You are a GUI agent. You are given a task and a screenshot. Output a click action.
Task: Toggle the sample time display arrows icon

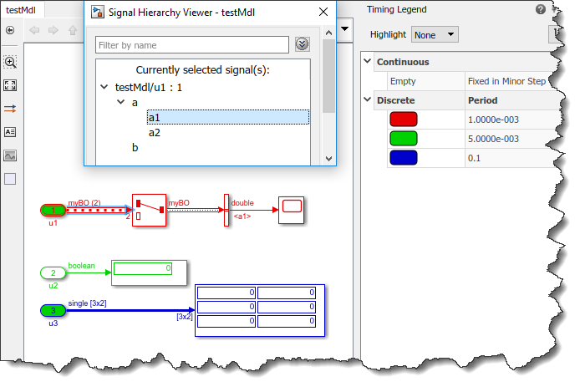(10, 109)
